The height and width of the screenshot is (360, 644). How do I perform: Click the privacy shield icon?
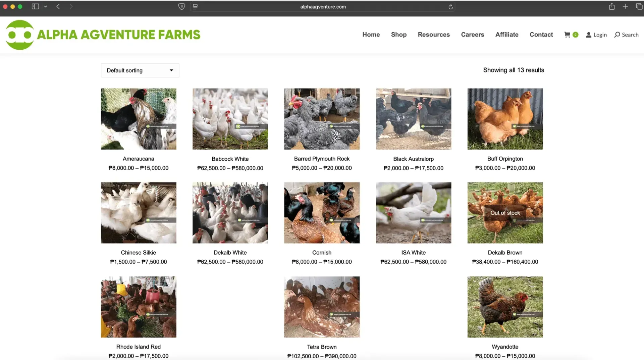[181, 7]
